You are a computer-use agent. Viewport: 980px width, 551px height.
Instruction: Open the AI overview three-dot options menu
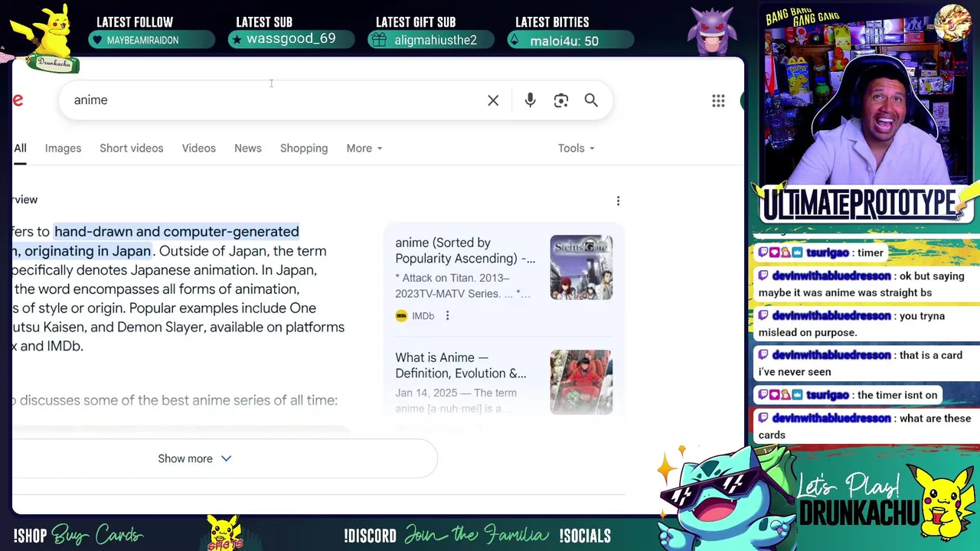coord(618,201)
